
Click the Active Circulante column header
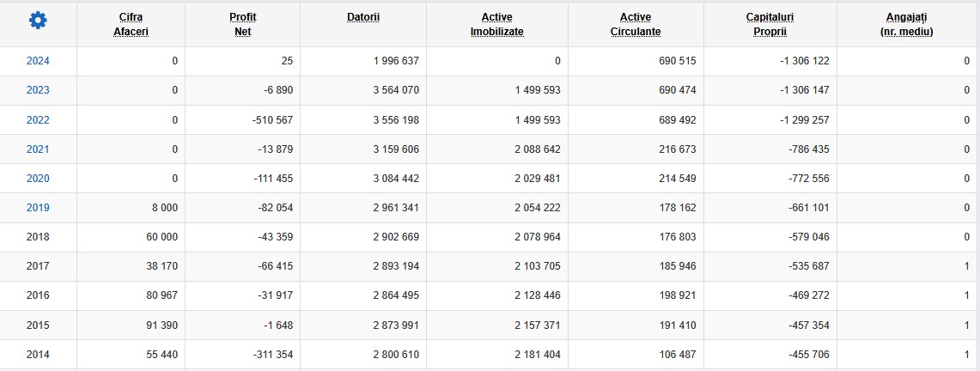pyautogui.click(x=636, y=24)
